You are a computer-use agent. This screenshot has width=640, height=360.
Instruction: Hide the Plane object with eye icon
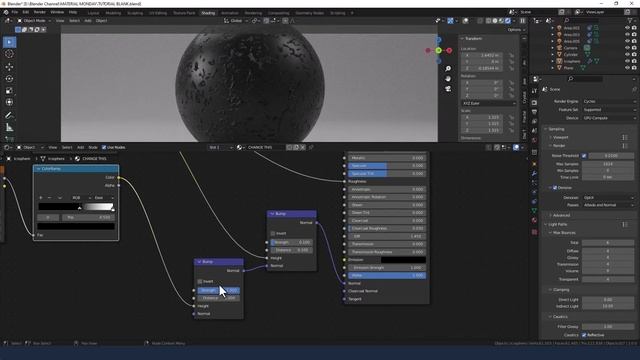pos(627,68)
